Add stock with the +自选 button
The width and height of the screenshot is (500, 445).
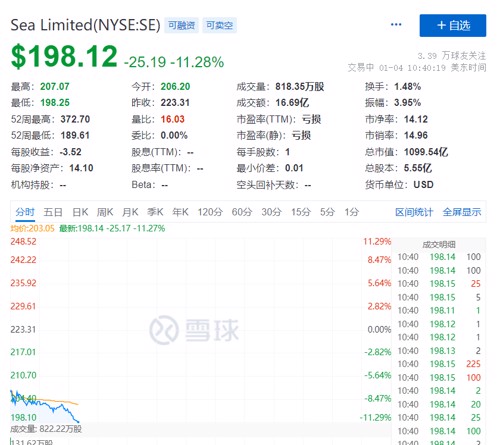(x=453, y=25)
